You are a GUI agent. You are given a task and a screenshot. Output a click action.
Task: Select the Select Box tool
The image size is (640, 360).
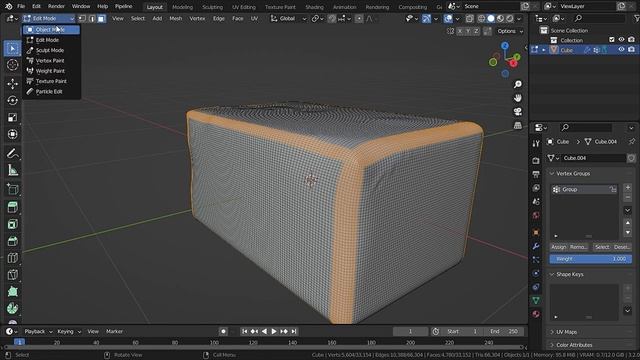pos(12,49)
